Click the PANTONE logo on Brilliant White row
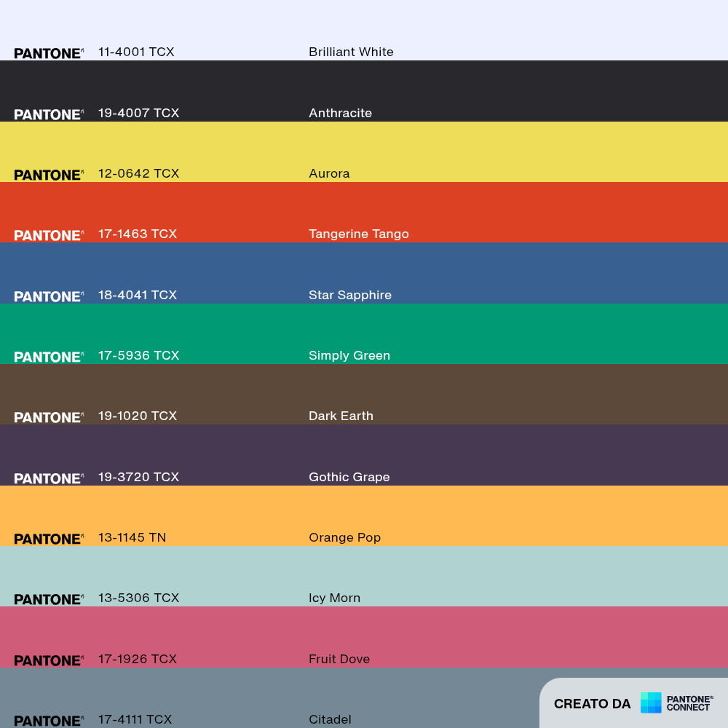 (49, 53)
